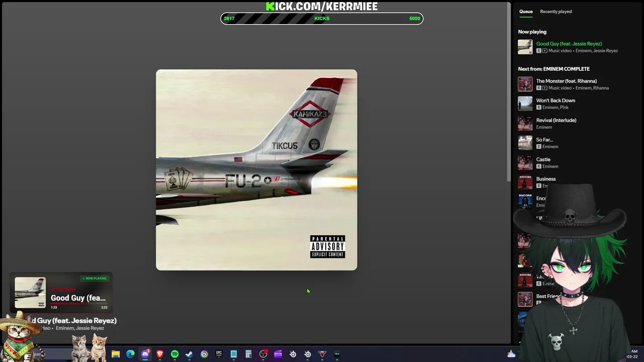Click the Kicks goal progress bar
644x362 pixels.
[322, 19]
